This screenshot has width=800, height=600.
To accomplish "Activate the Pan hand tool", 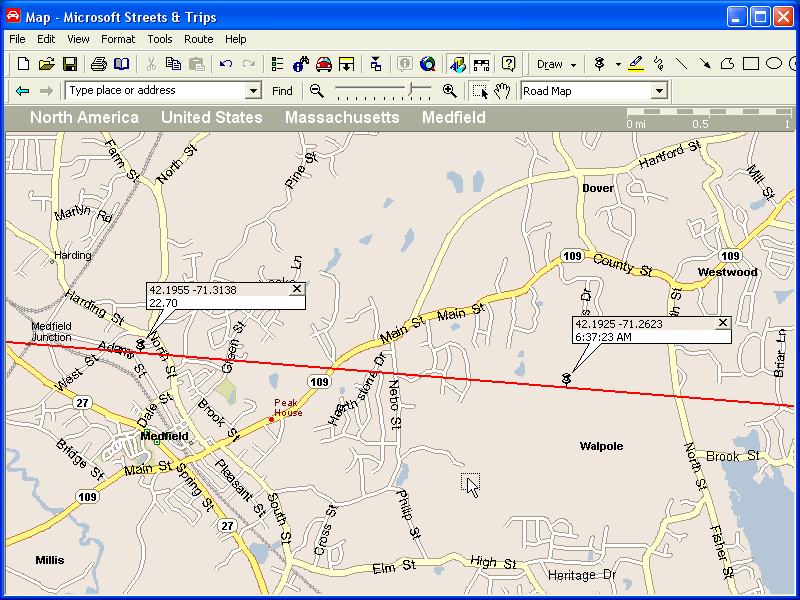I will click(503, 91).
